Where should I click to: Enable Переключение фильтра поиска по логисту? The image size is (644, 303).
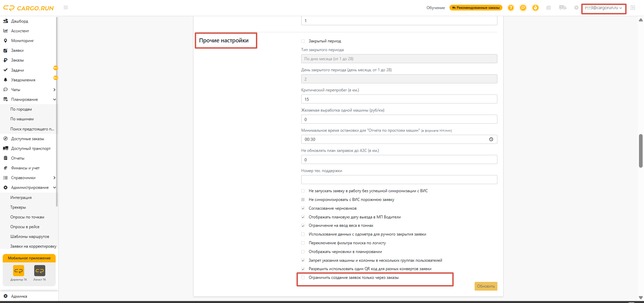point(303,243)
